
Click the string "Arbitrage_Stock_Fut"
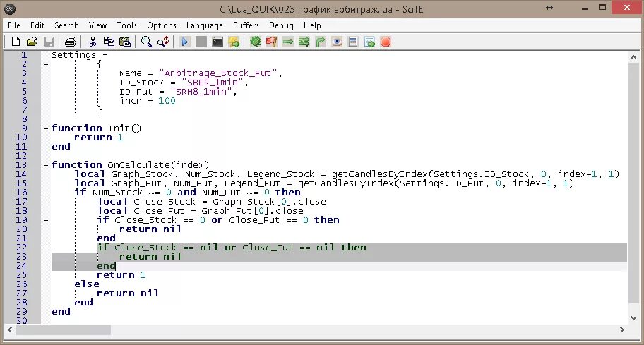(x=217, y=73)
